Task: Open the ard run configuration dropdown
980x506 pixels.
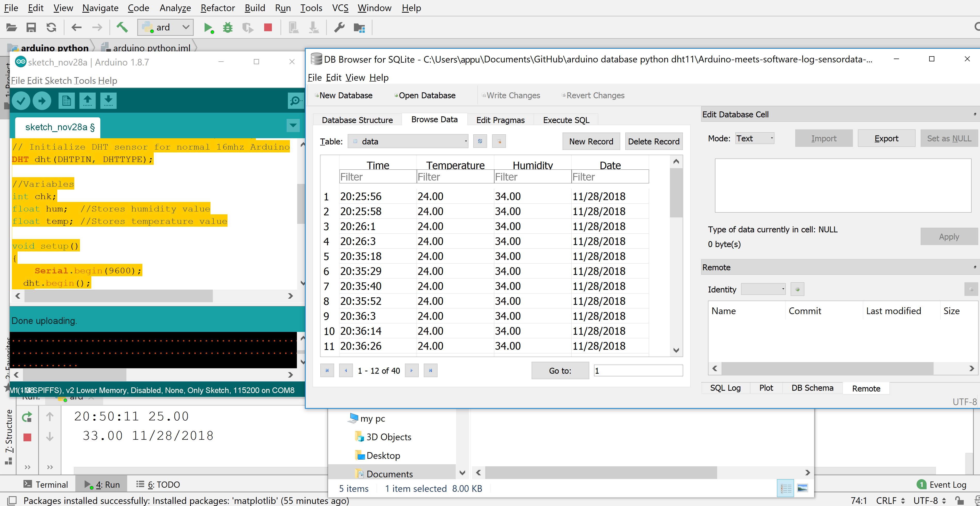Action: tap(166, 27)
